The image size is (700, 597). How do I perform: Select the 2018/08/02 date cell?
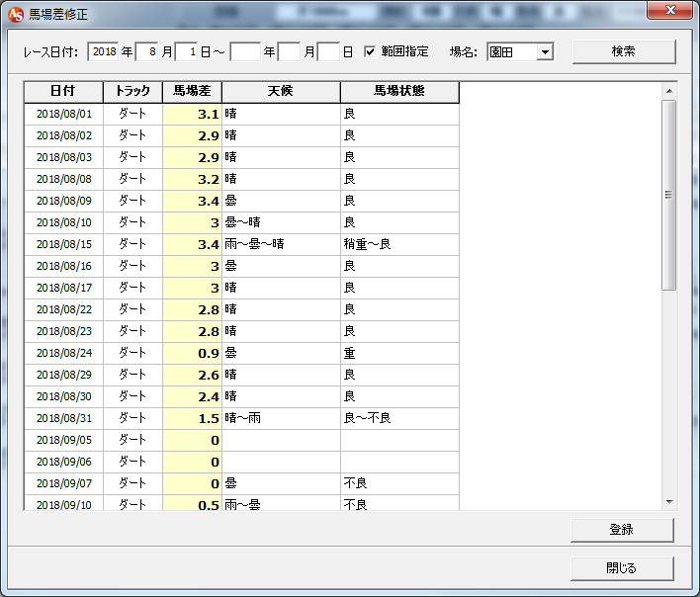coord(64,136)
